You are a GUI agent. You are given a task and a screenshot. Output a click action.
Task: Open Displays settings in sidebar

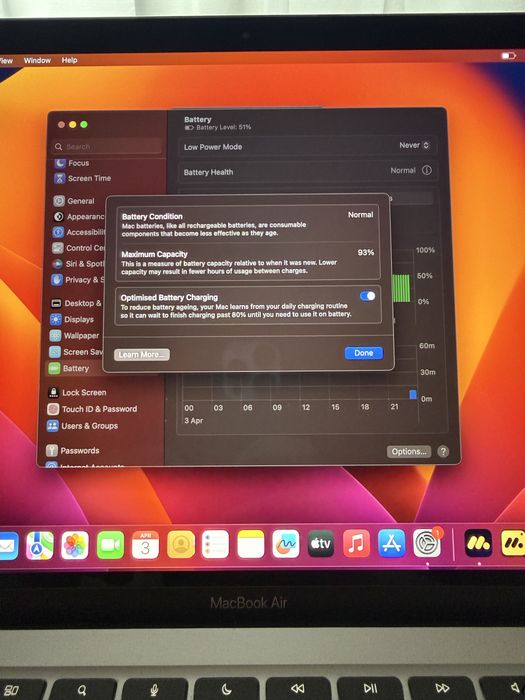coord(72,320)
